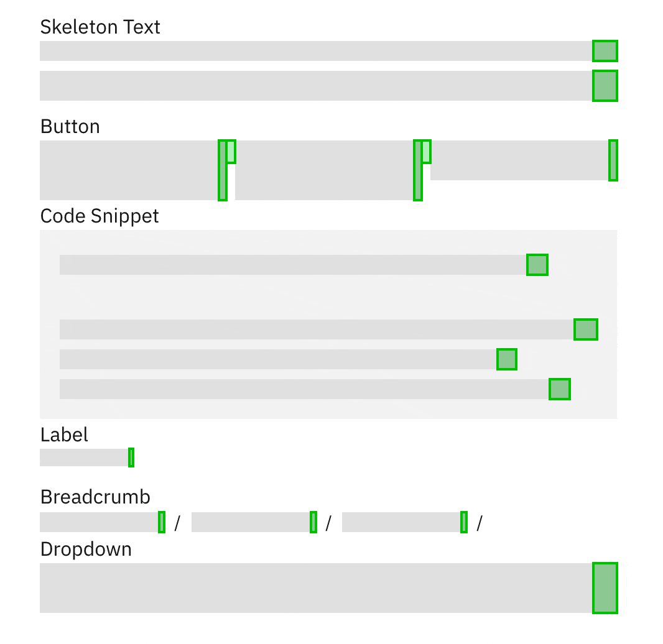Click the last code snippet skeleton line
The height and width of the screenshot is (644, 663).
305,389
